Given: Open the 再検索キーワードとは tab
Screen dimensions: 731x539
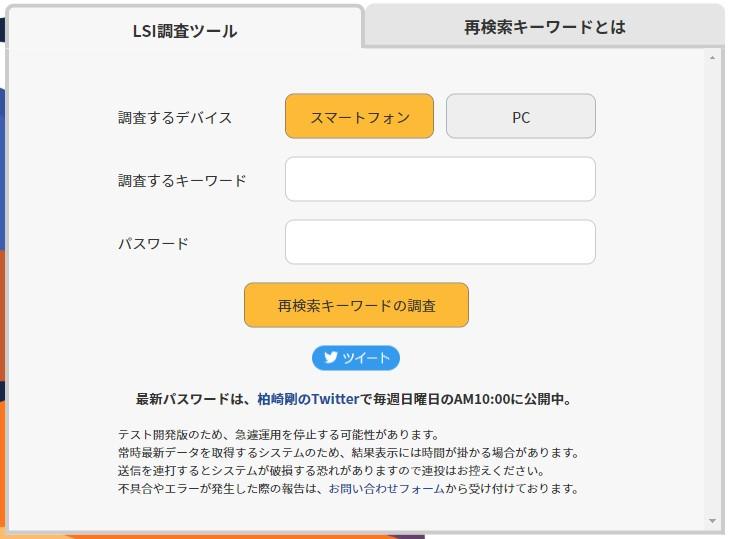Looking at the screenshot, I should click(544, 27).
